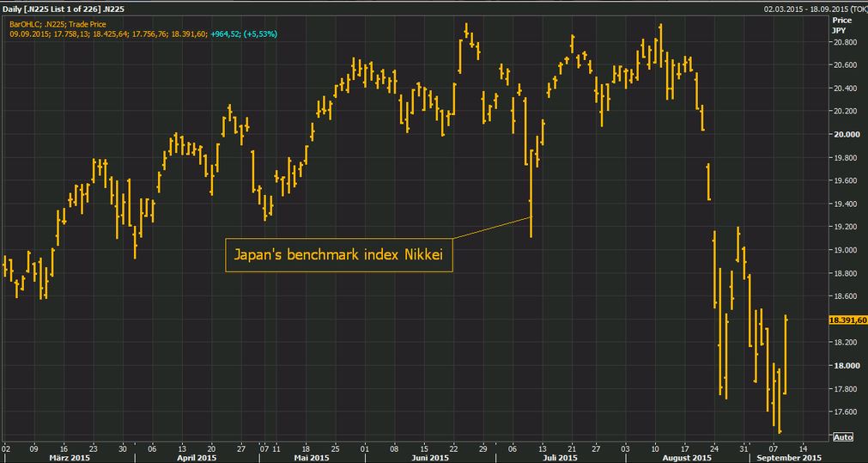Viewport: 868px width, 463px height.
Task: Select Juni 2015 on the time axis
Action: click(431, 458)
